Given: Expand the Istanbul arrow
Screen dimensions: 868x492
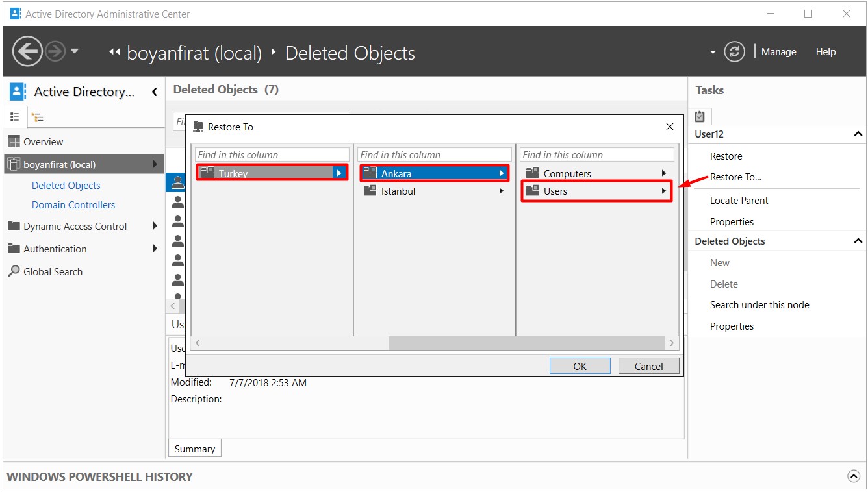Looking at the screenshot, I should [x=502, y=191].
